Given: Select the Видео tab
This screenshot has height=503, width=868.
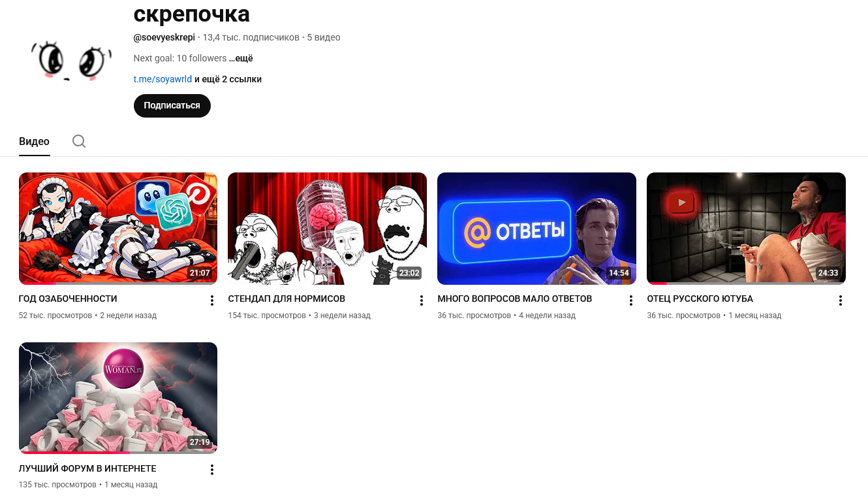Looking at the screenshot, I should (34, 141).
